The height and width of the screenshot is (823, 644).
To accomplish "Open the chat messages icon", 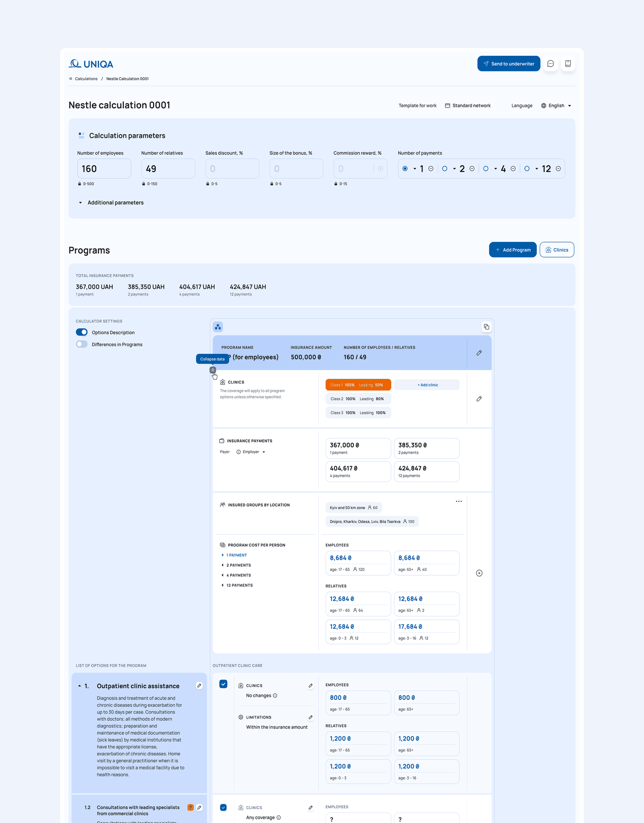I will pyautogui.click(x=551, y=64).
